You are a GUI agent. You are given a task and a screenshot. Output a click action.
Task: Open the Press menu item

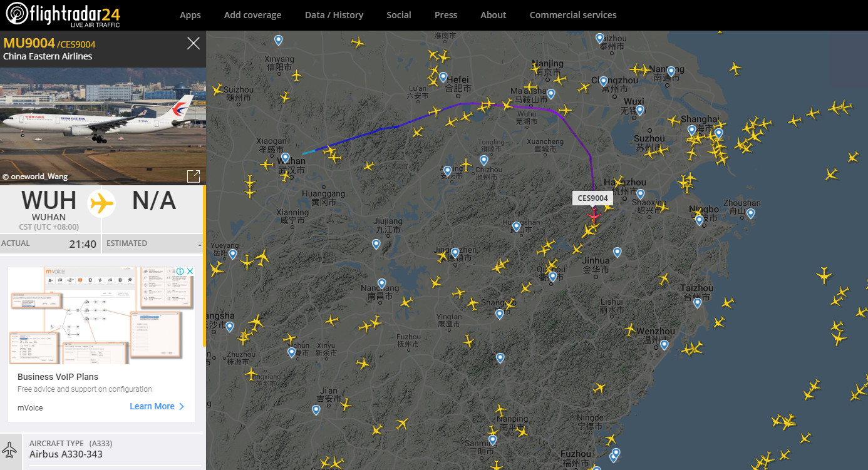point(446,15)
